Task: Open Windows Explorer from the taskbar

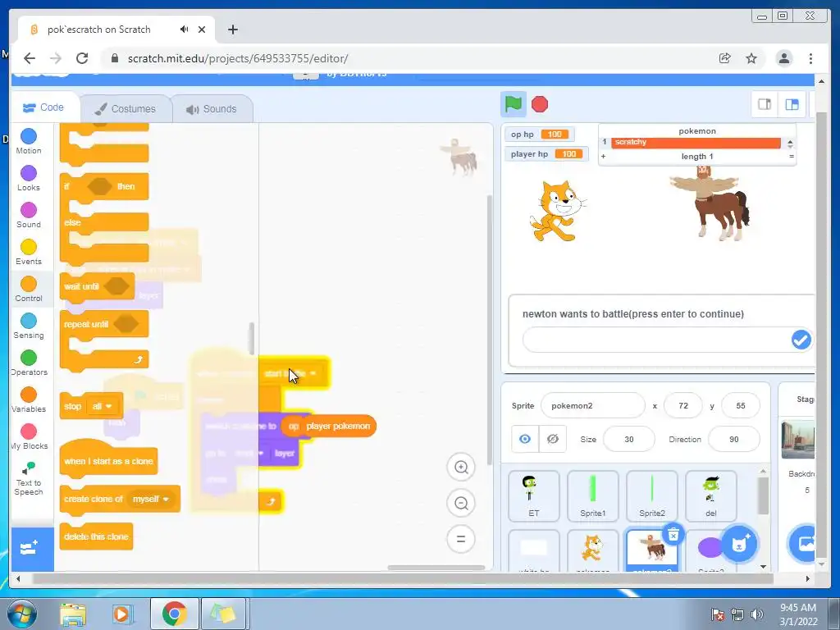Action: (x=72, y=614)
